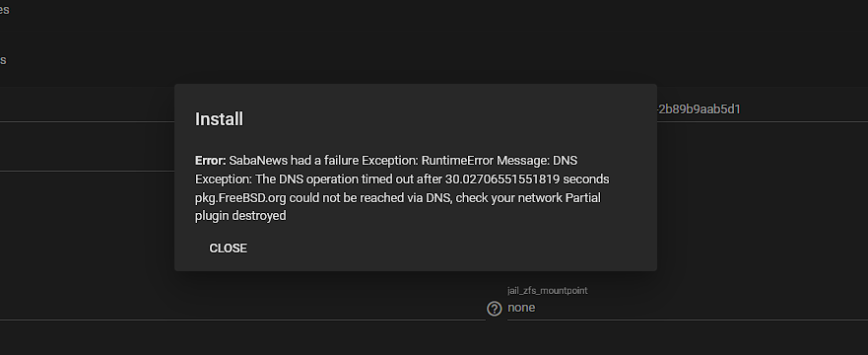Click the jail_zfs_mountpoint field showing none
This screenshot has height=355, width=868.
(x=688, y=308)
